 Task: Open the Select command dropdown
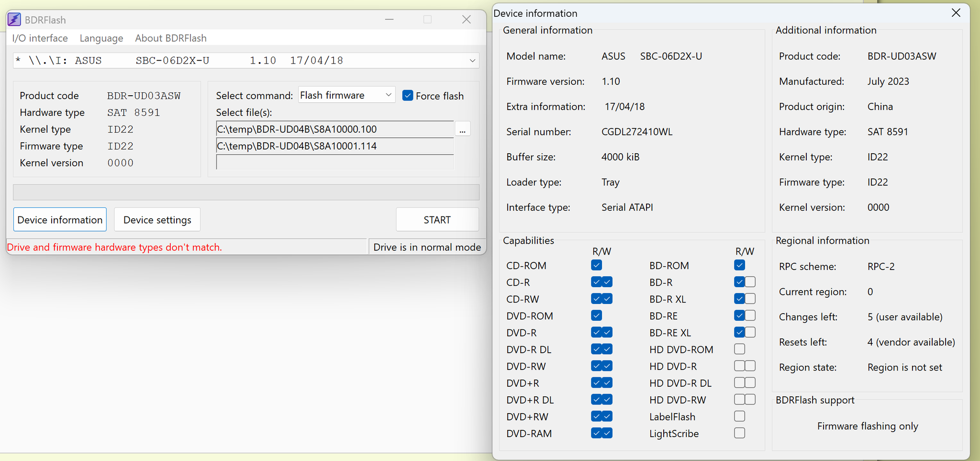point(346,95)
